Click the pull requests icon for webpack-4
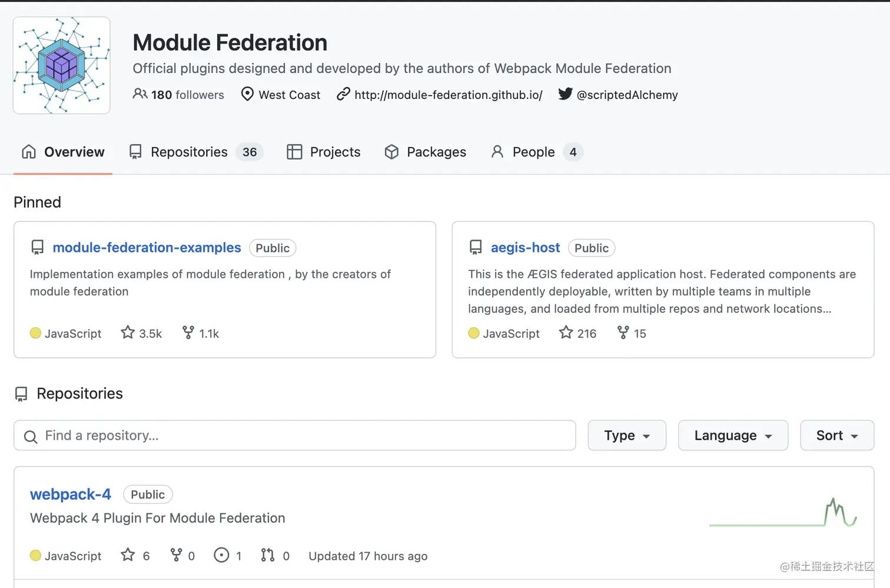890x588 pixels. click(268, 555)
